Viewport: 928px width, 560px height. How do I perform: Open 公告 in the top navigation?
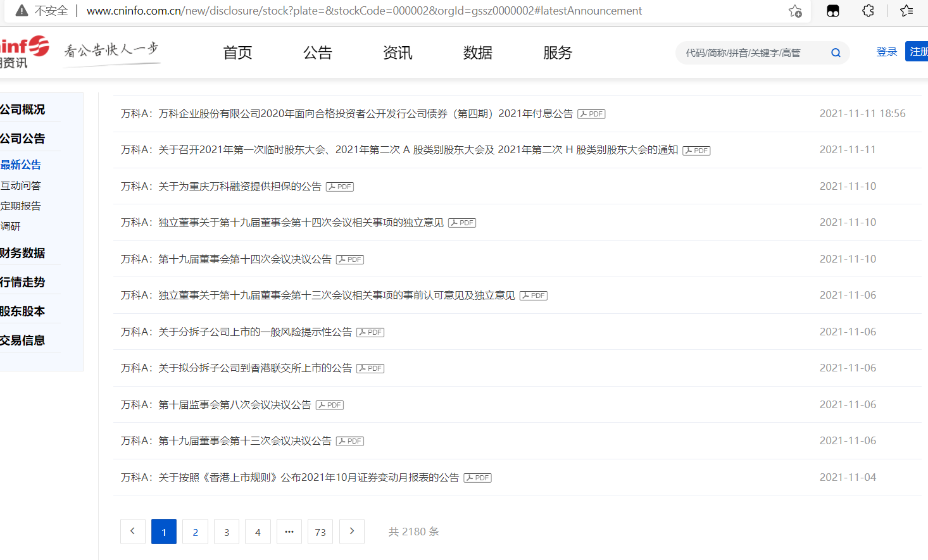tap(317, 53)
